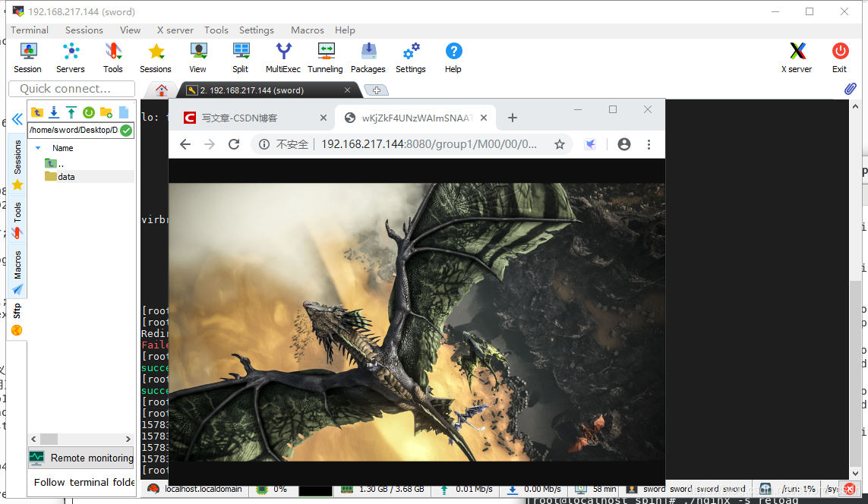
Task: Open the Sessions menu in menu bar
Action: click(84, 30)
